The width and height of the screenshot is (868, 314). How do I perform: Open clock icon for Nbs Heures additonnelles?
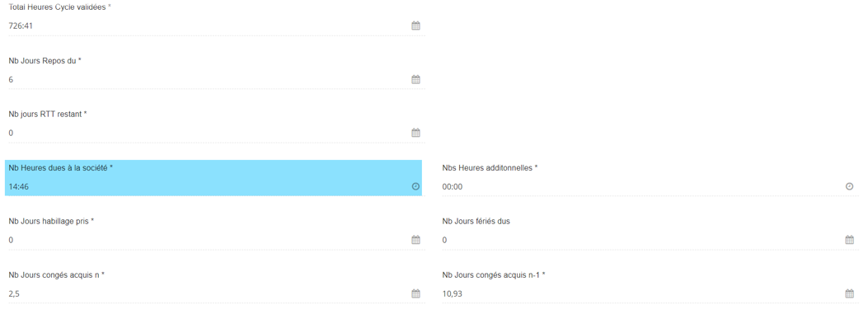pyautogui.click(x=849, y=186)
